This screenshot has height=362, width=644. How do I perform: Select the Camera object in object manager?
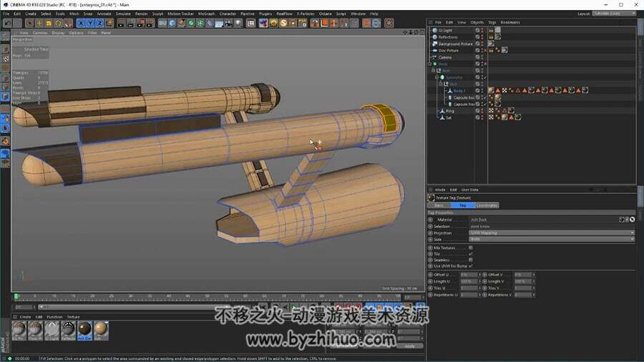click(x=445, y=57)
